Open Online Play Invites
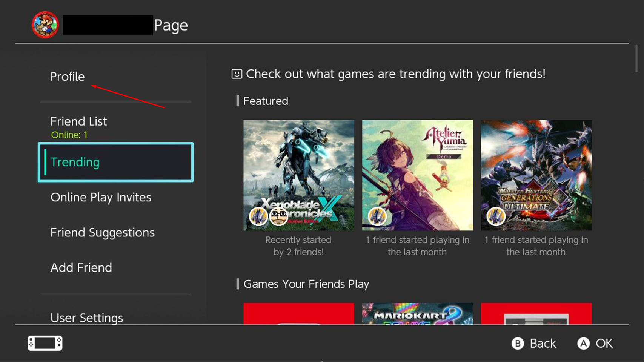The width and height of the screenshot is (644, 362). [x=101, y=197]
